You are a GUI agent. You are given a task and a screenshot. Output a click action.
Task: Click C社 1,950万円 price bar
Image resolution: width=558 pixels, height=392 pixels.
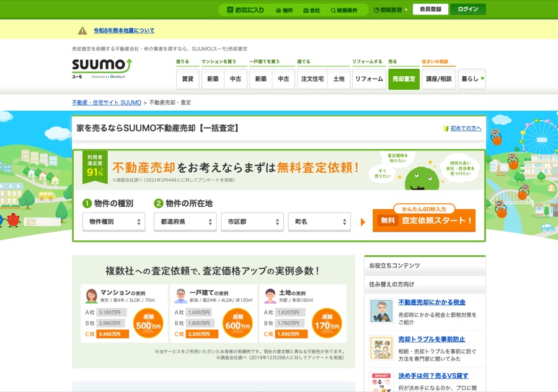[291, 334]
